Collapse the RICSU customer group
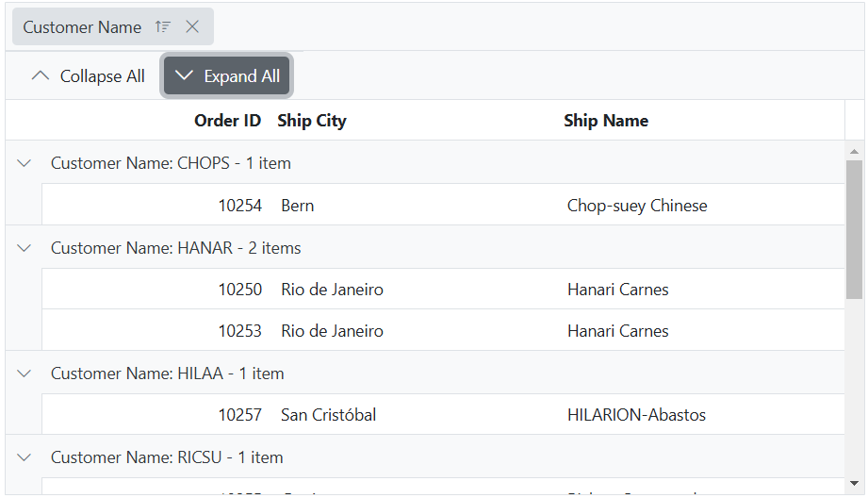The image size is (868, 498). [25, 457]
